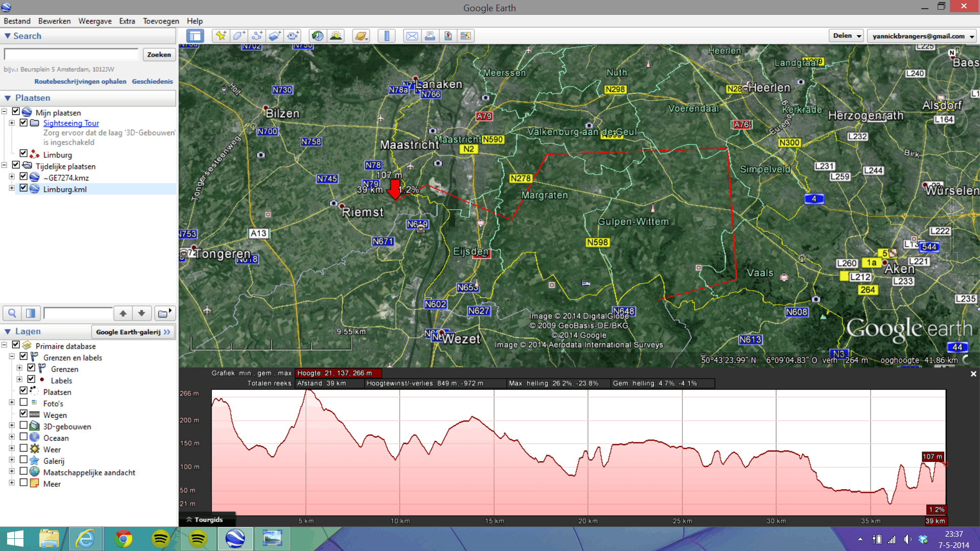This screenshot has width=980, height=551.
Task: Select the Add Polygon tool
Action: [238, 36]
